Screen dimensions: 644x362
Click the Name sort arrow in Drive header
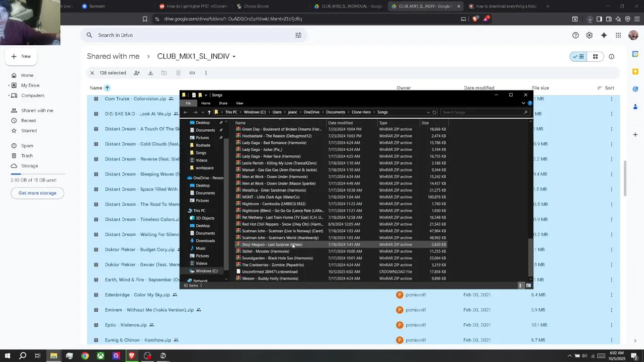pyautogui.click(x=107, y=88)
